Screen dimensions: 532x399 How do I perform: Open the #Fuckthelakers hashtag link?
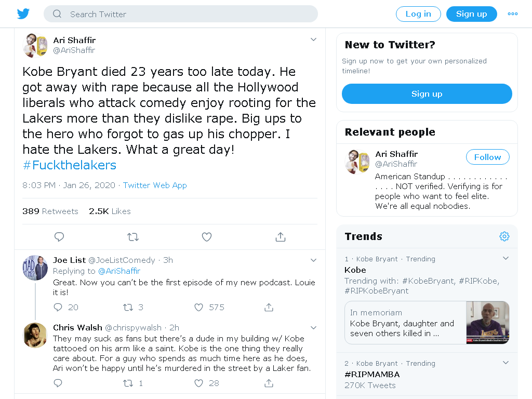pyautogui.click(x=69, y=165)
